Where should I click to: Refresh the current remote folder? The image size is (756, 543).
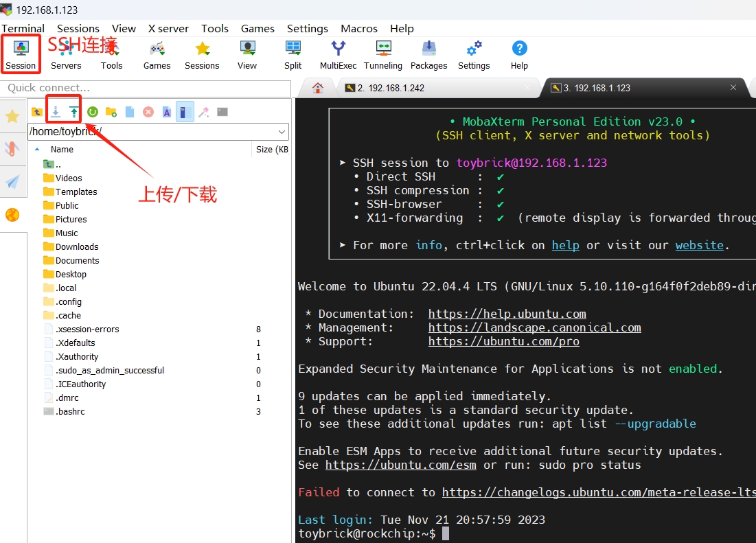(93, 113)
